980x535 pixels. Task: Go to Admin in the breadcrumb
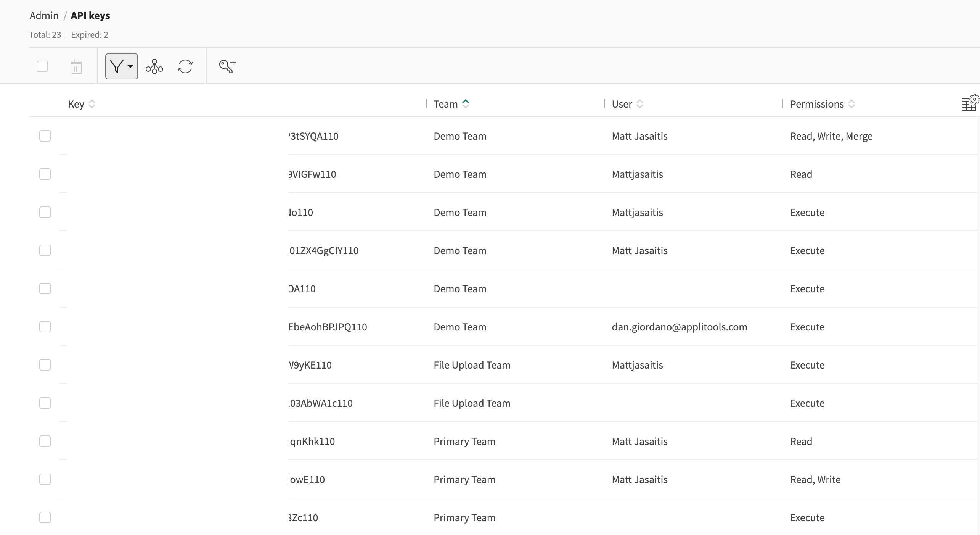(44, 16)
